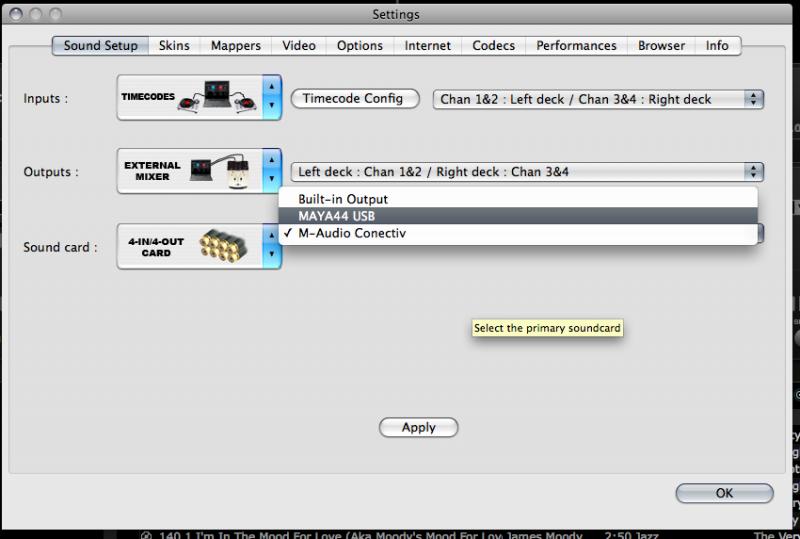Image resolution: width=800 pixels, height=539 pixels.
Task: Step the Outputs selector down arrow
Action: pyautogui.click(x=271, y=181)
